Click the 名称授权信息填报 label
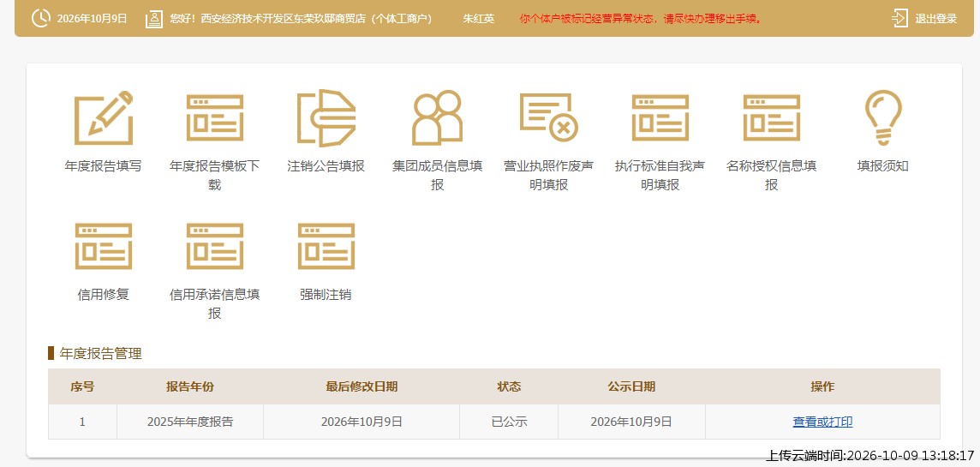Screen dimensions: 980x467 [x=771, y=176]
